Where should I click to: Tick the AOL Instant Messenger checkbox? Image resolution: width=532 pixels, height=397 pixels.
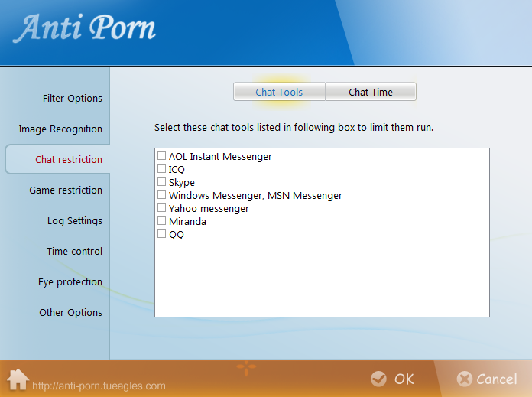pos(161,156)
